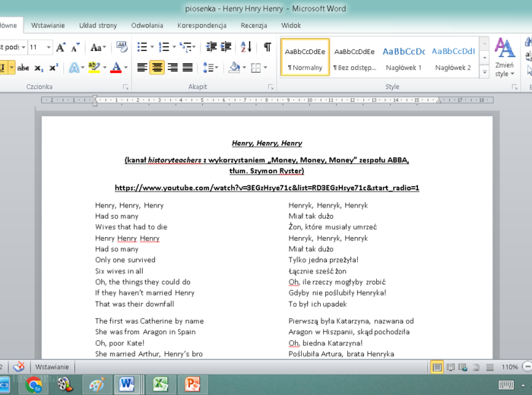Screen dimensions: 532x395
Task: Toggle center alignment
Action: pos(157,68)
